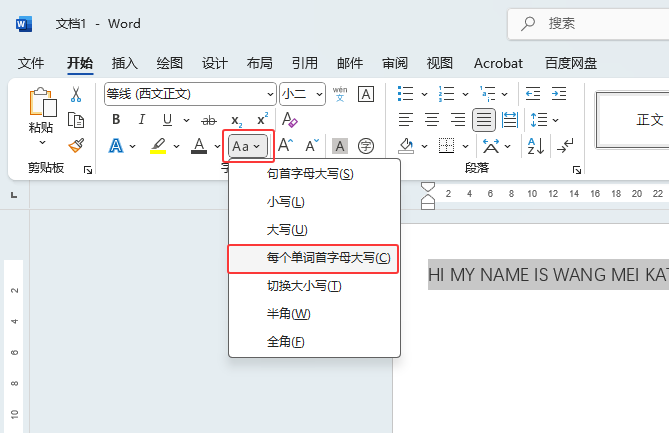Click the Increase Font Size icon
669x433 pixels.
coord(285,146)
